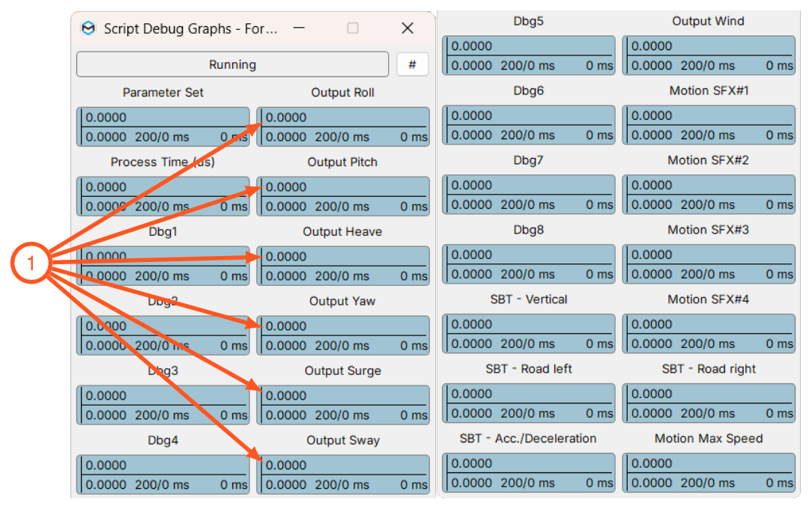
Task: Select the Output Surge graph
Action: (x=343, y=405)
